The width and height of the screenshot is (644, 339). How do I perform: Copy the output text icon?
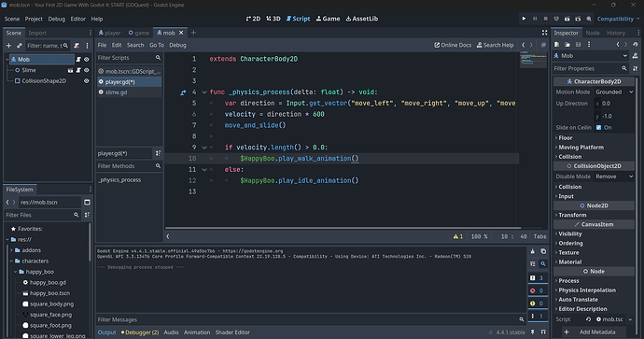pos(543,251)
